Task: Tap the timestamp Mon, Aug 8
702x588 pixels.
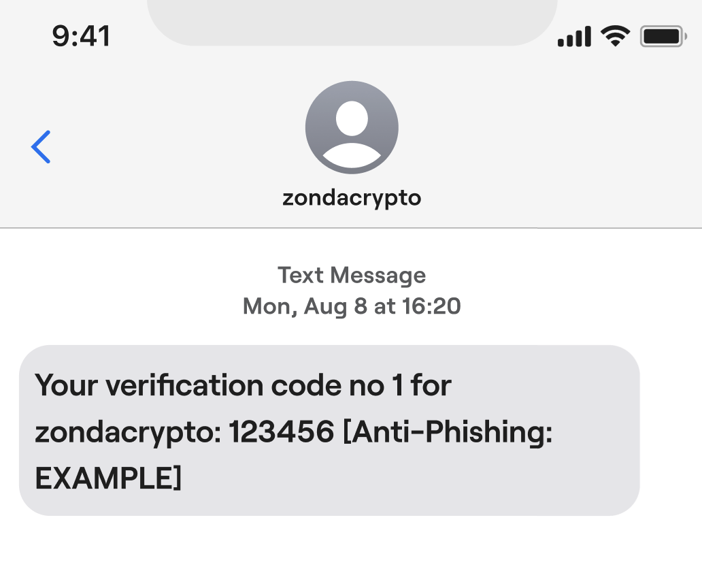Action: tap(351, 306)
